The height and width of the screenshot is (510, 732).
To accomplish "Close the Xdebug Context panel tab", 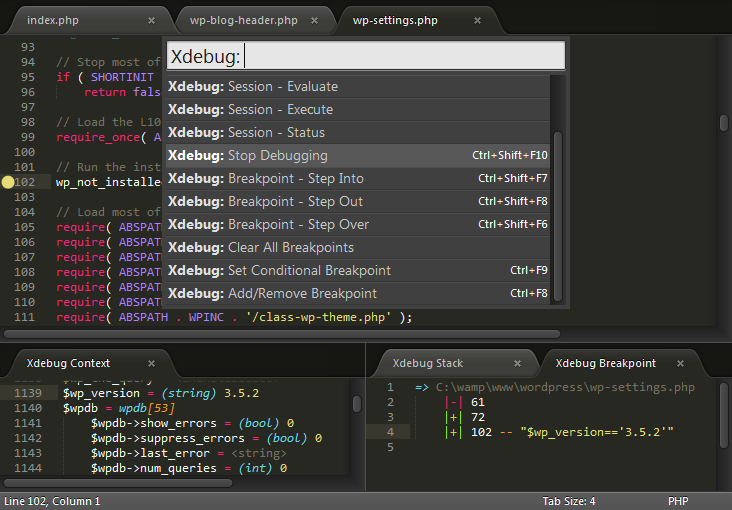I will coord(151,363).
